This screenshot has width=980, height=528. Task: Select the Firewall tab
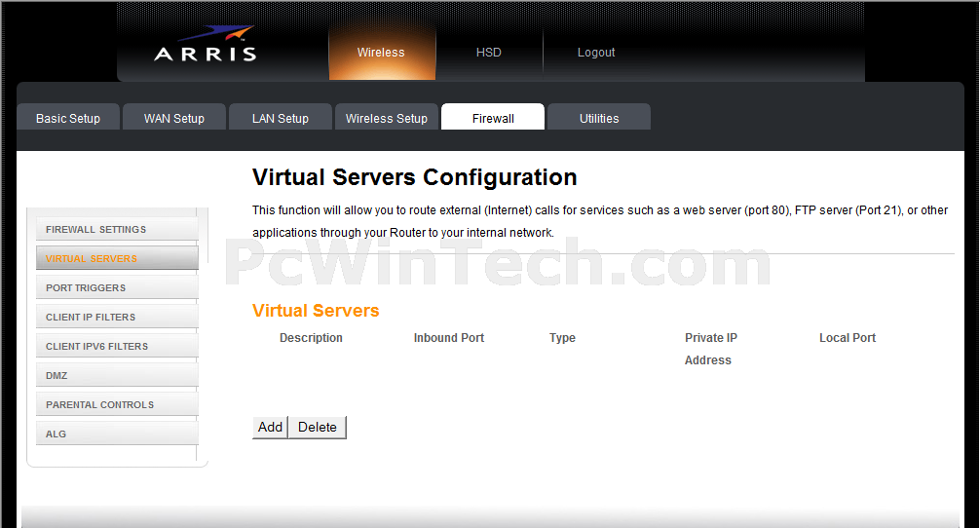coord(493,118)
